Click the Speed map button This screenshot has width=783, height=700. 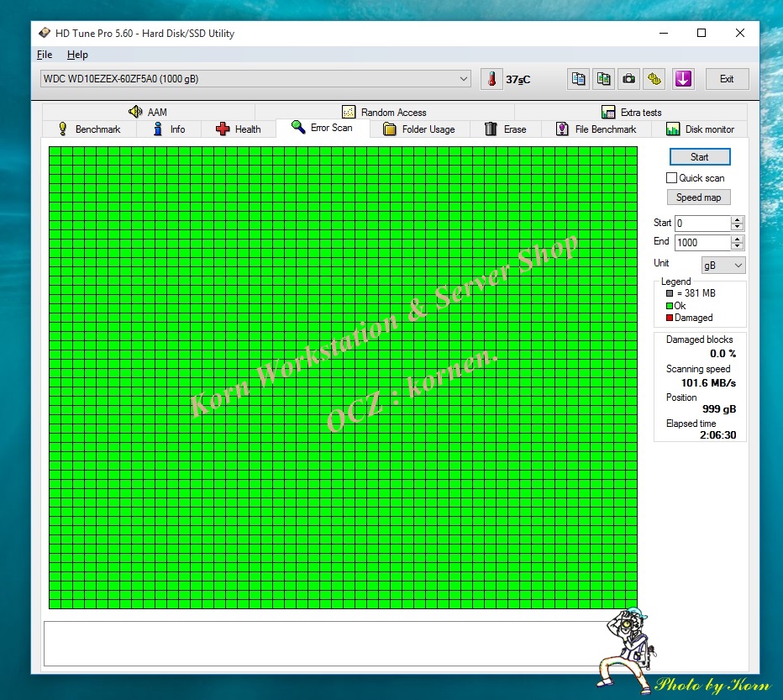pos(699,197)
